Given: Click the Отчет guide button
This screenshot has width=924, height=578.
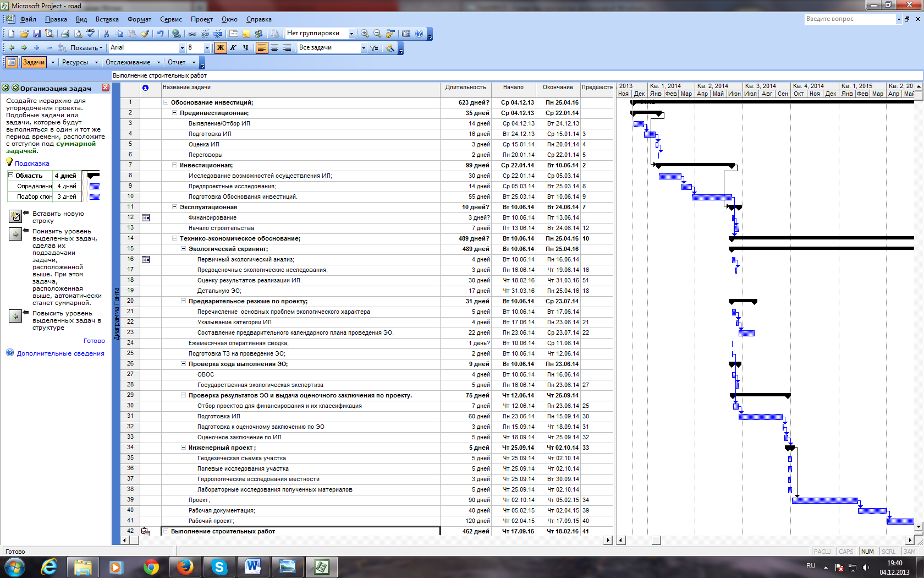Looking at the screenshot, I should 177,62.
